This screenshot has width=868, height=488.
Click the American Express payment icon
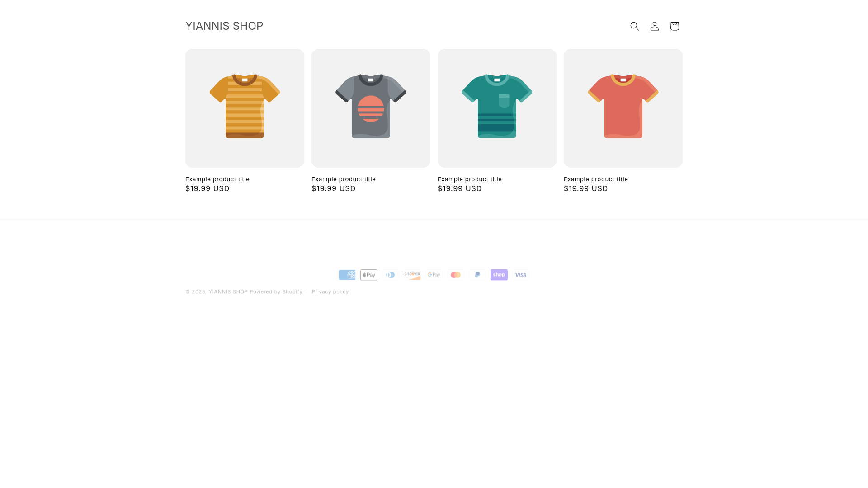[x=347, y=275]
